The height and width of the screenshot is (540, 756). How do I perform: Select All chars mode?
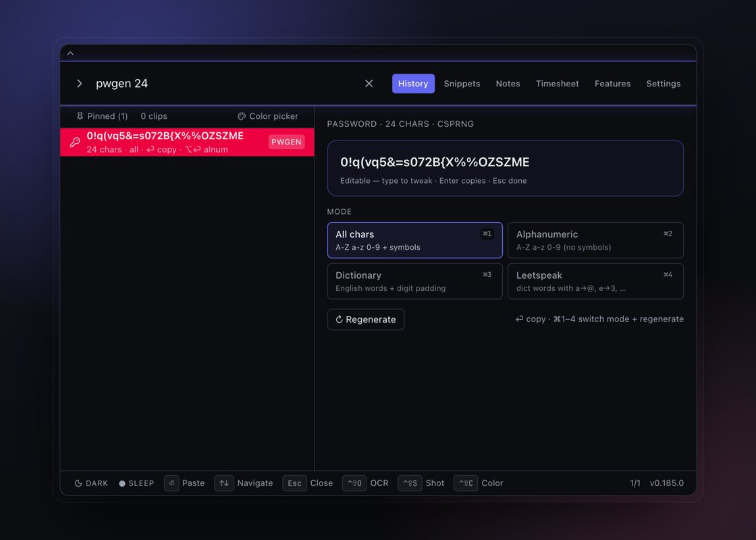pos(414,240)
